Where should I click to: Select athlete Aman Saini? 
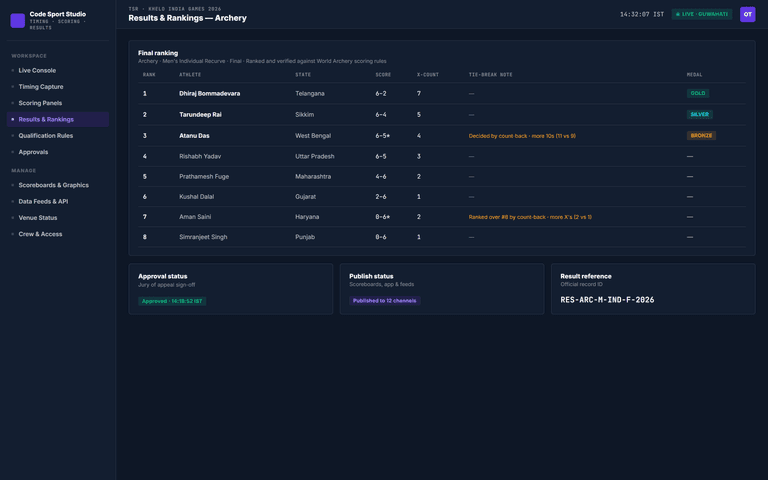coord(195,216)
